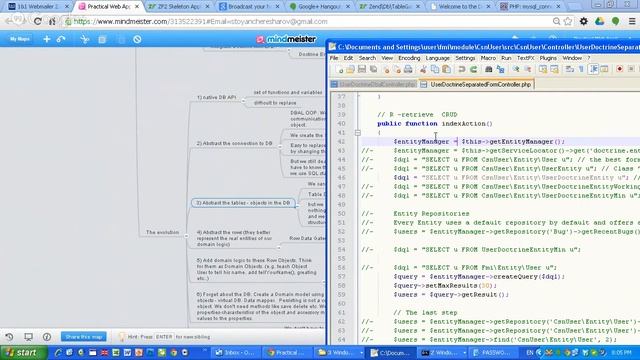Click the New file icon in Notepad++ toolbar
Viewport: 640px width, 360px height.
pos(340,70)
